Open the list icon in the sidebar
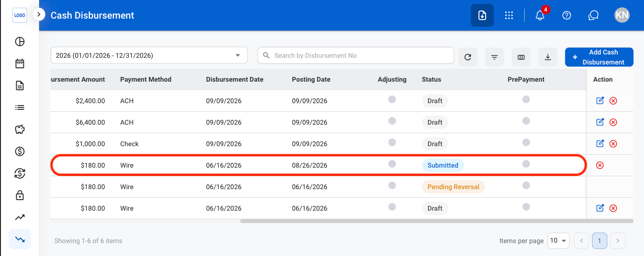The width and height of the screenshot is (644, 256). click(20, 107)
